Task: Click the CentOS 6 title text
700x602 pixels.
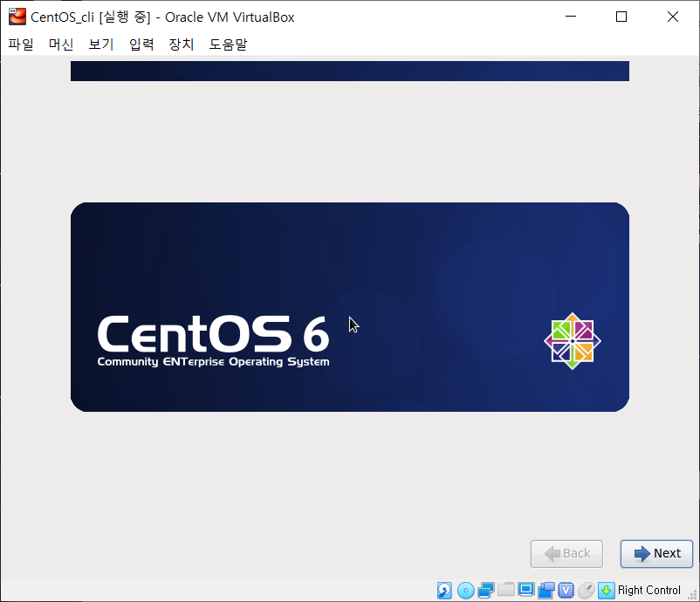Action: [213, 333]
